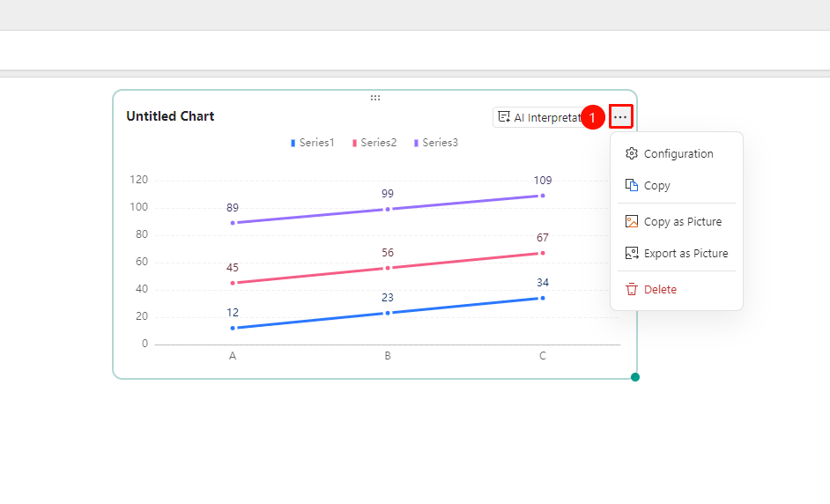Choose Delete from the chart menu
The width and height of the screenshot is (830, 504).
pos(677,289)
